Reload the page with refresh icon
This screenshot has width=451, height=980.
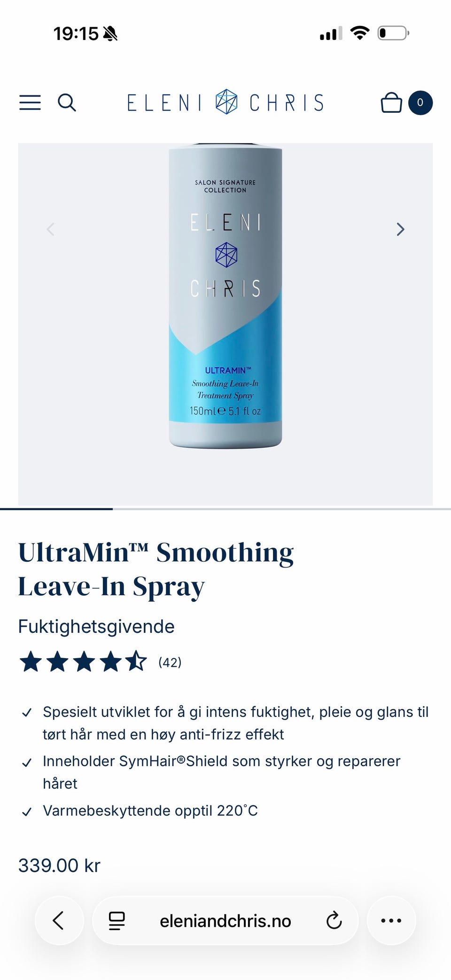tap(334, 920)
